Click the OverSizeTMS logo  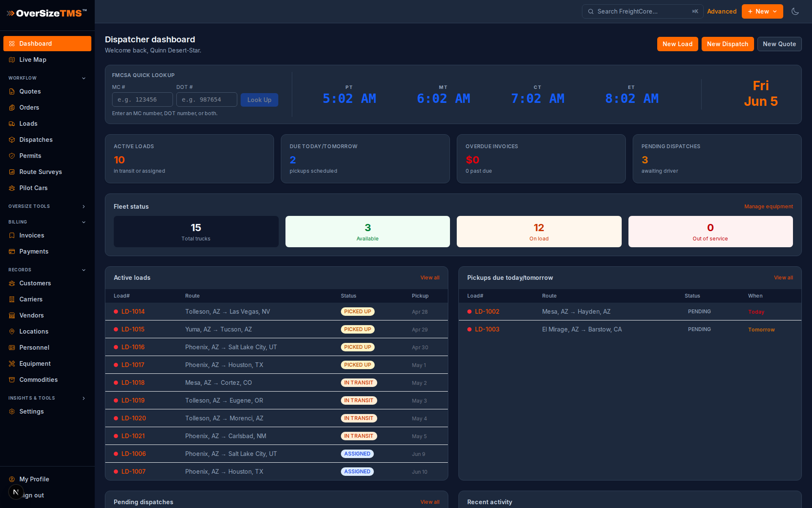47,13
